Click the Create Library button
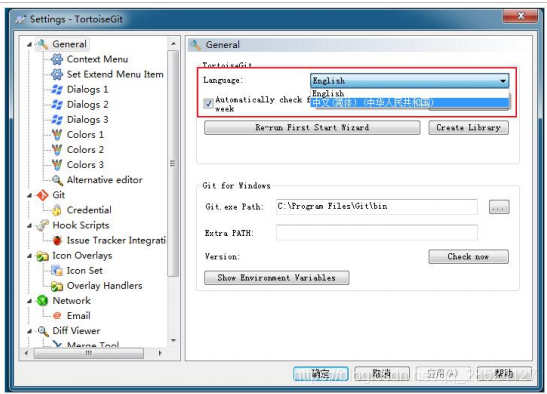The height and width of the screenshot is (394, 547). coord(468,128)
